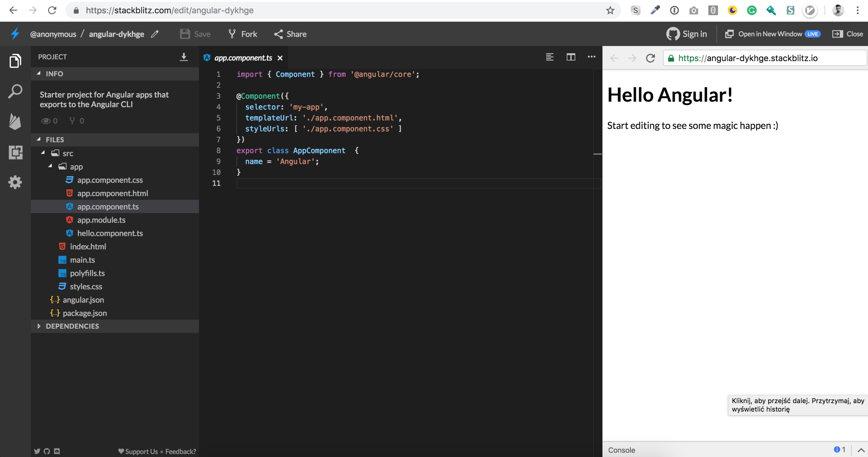Expand the Console panel with the chevron
Viewport: 868px width, 457px height.
861,450
